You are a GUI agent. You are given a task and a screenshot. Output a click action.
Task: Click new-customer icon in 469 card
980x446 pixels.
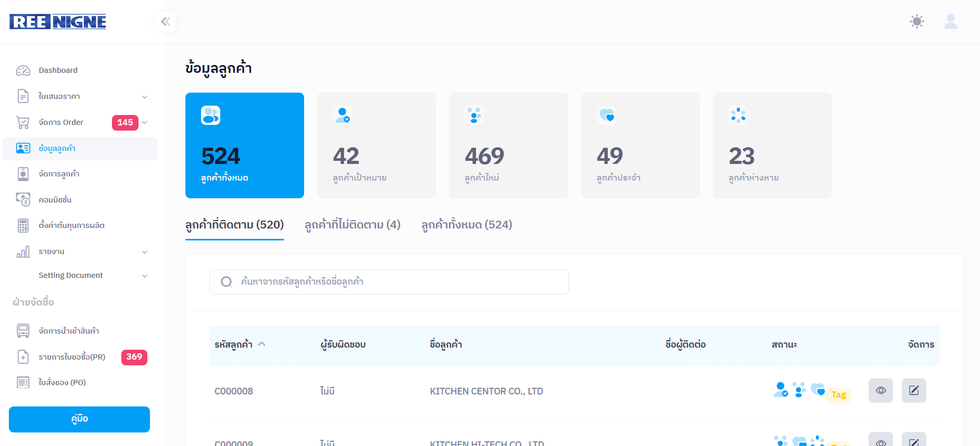point(474,115)
